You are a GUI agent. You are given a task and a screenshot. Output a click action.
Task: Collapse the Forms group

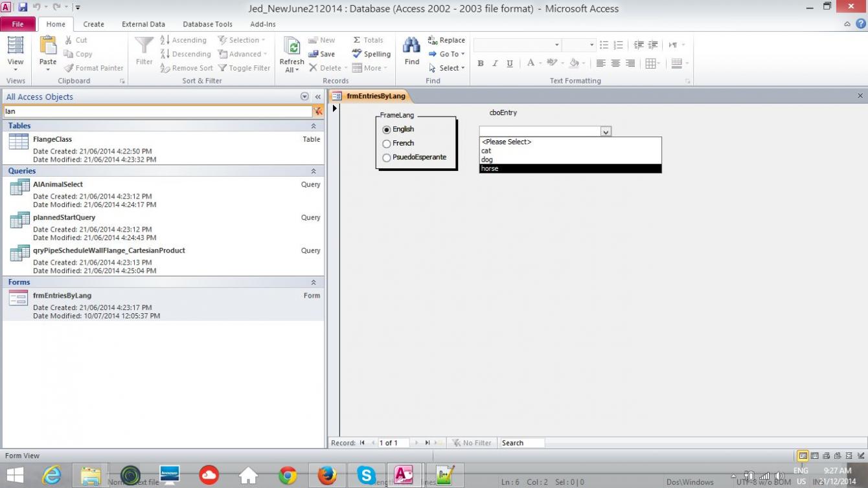(314, 283)
